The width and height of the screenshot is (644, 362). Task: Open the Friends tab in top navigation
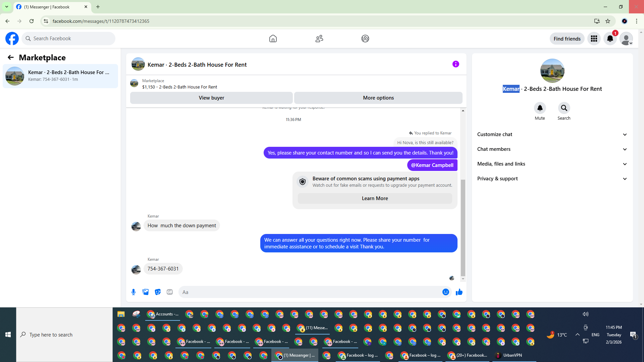319,39
